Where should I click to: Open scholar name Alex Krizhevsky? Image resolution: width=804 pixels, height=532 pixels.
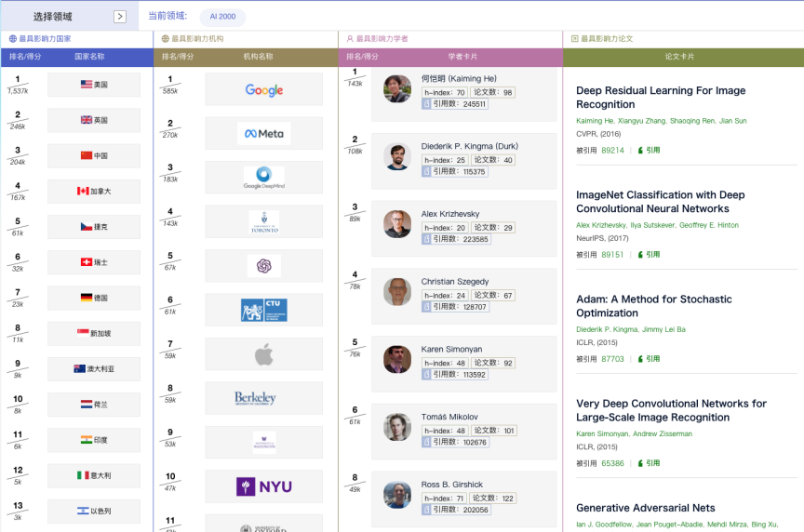point(450,214)
